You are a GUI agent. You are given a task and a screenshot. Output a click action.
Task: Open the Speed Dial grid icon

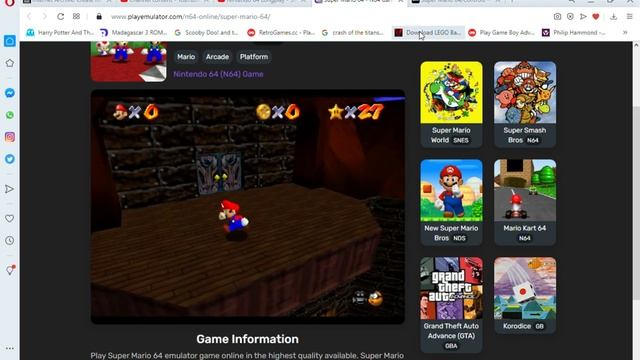click(x=76, y=16)
